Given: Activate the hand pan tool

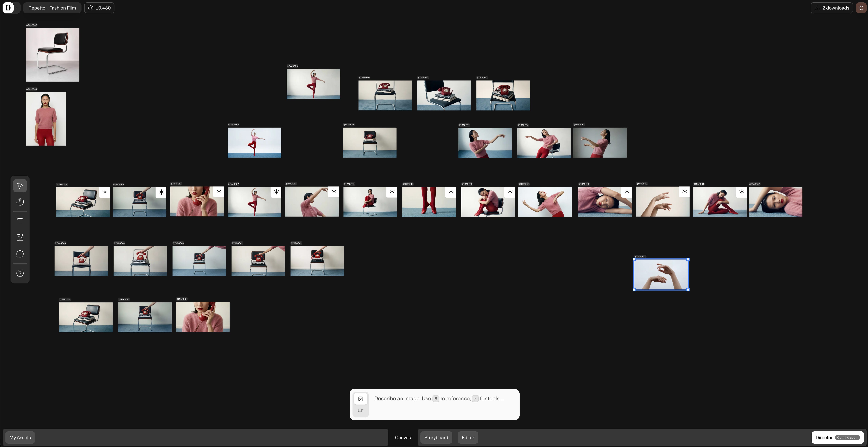Looking at the screenshot, I should [20, 202].
